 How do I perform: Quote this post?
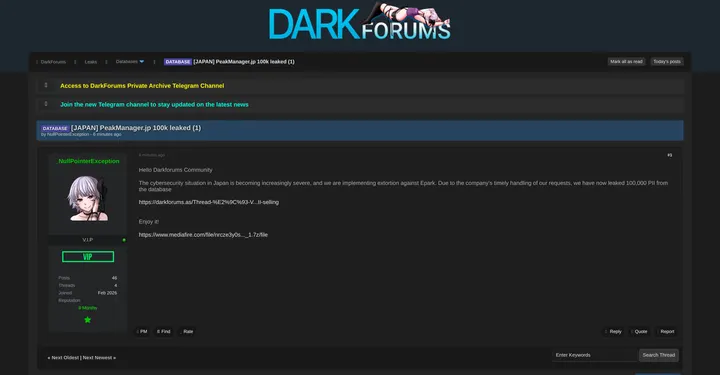[639, 331]
